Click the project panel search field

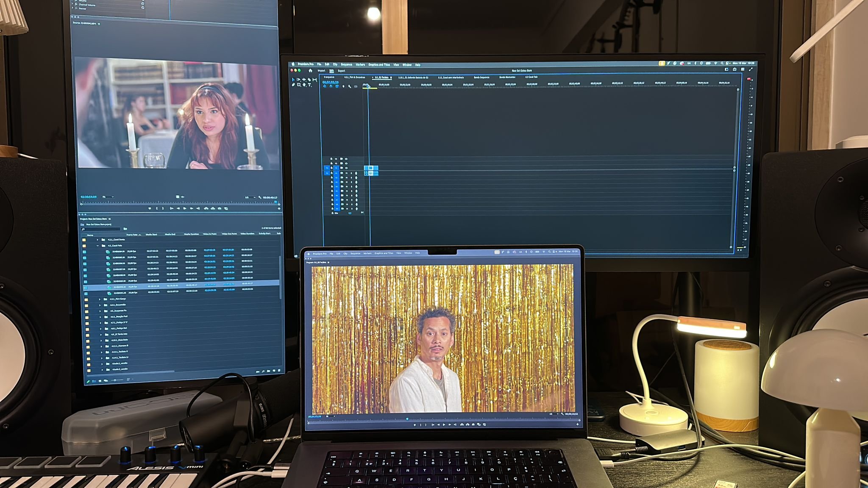[x=102, y=229]
